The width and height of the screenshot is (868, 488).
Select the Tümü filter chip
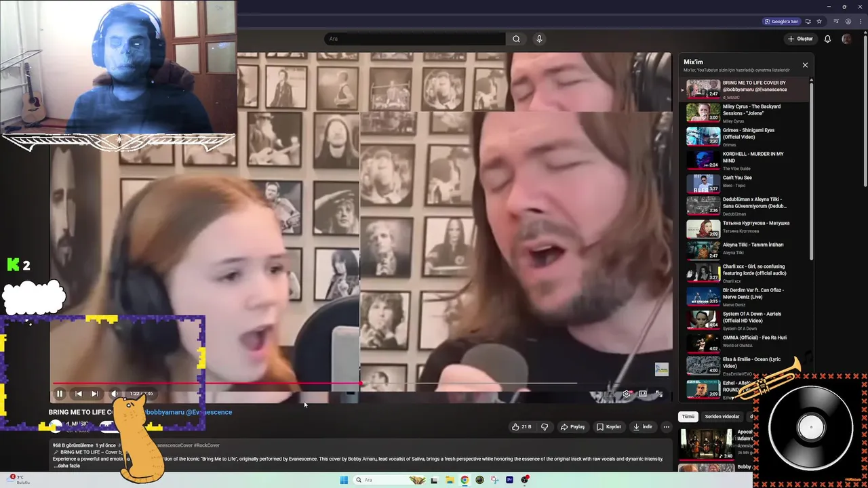[x=688, y=417]
